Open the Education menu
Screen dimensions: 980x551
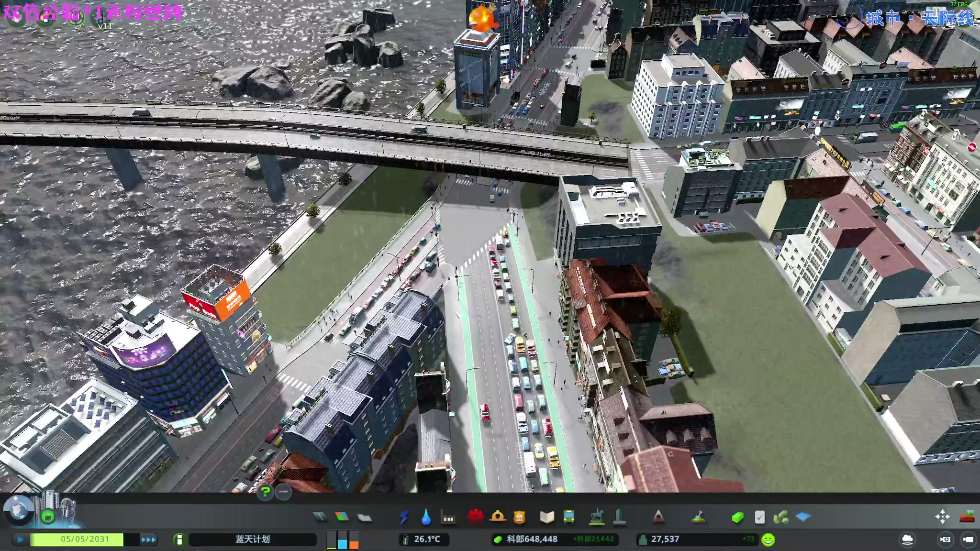tap(546, 517)
